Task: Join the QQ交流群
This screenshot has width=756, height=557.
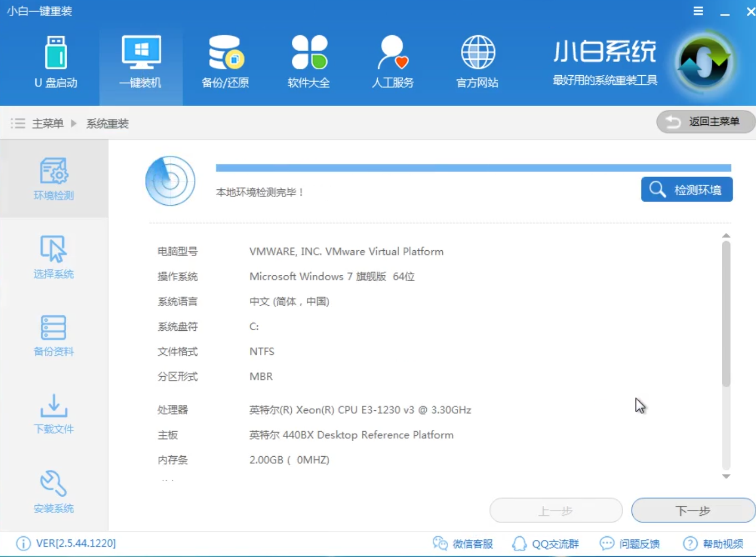Action: pyautogui.click(x=546, y=544)
